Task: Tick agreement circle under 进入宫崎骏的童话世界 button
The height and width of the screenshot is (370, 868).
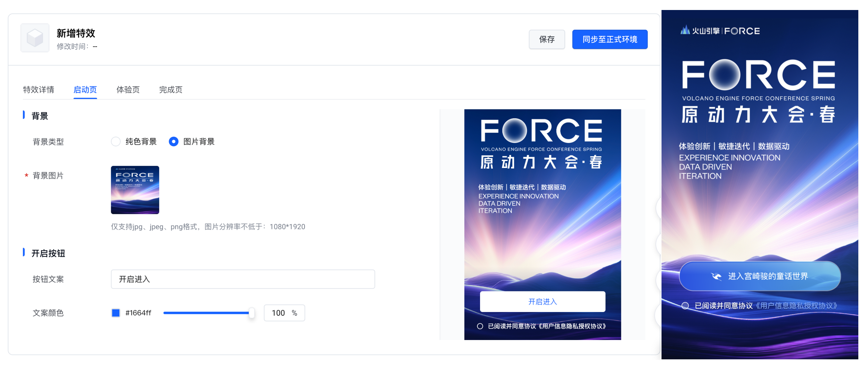Action: 685,306
